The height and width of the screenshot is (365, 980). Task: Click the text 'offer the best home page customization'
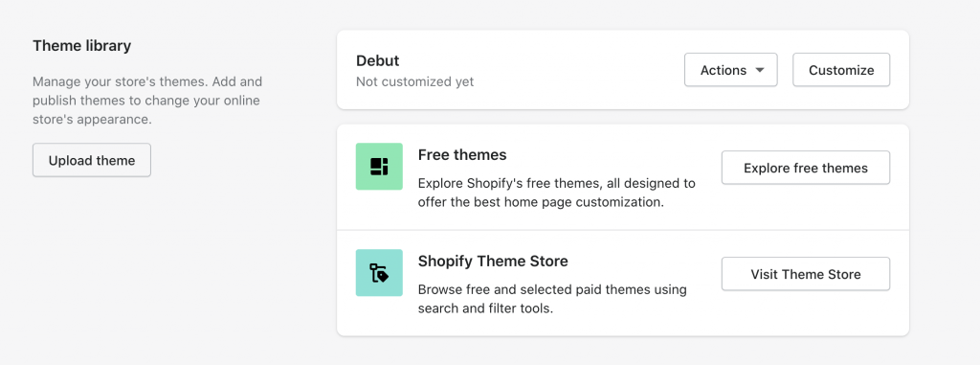coord(541,202)
